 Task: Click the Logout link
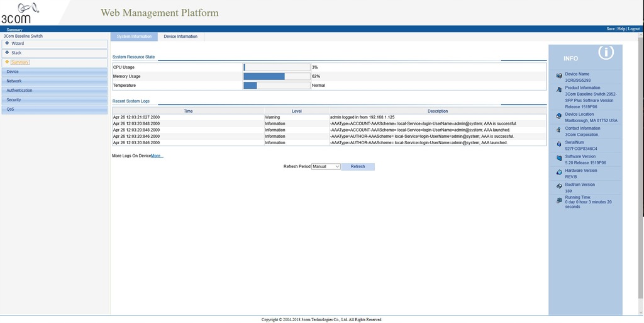(x=633, y=29)
